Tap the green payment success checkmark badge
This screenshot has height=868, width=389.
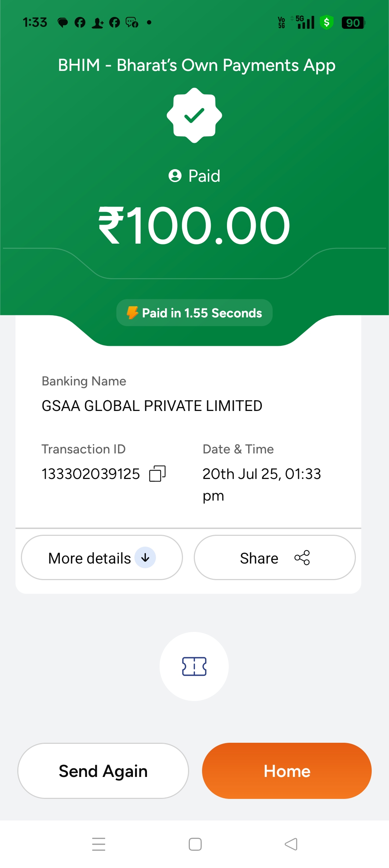[x=194, y=116]
